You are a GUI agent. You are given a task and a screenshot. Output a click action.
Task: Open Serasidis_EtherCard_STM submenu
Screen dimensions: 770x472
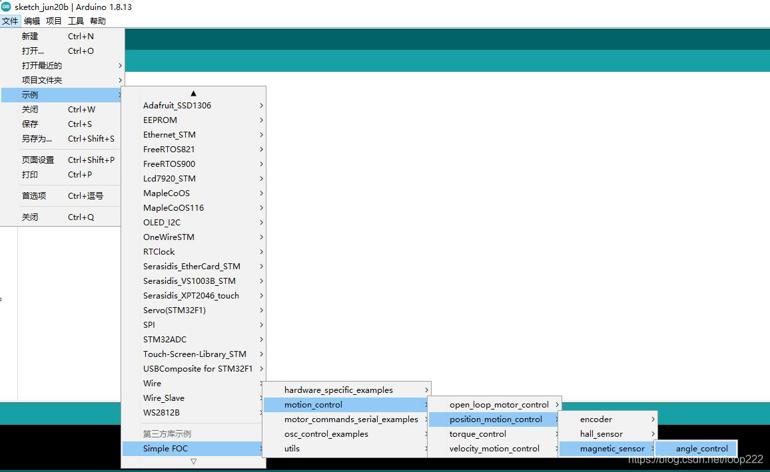(x=193, y=267)
